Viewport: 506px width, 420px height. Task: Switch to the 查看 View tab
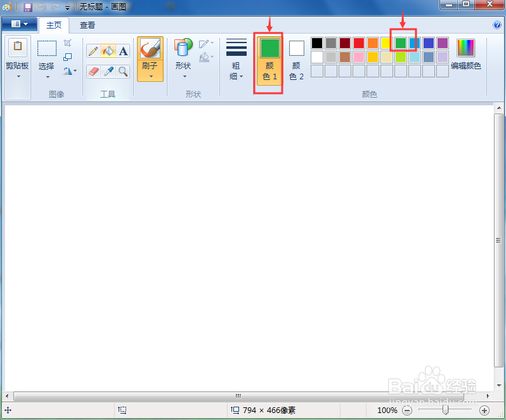pos(88,25)
